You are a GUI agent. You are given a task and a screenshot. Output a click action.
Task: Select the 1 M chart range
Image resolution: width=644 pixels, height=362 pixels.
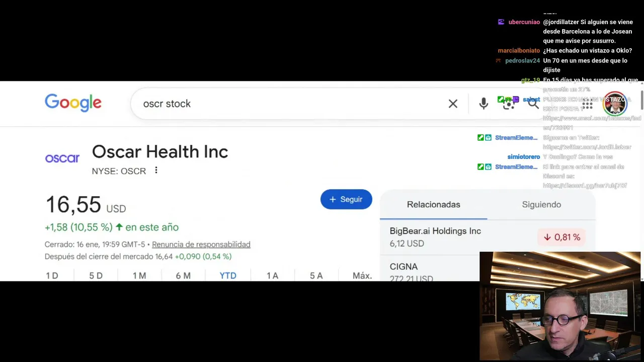tap(139, 276)
